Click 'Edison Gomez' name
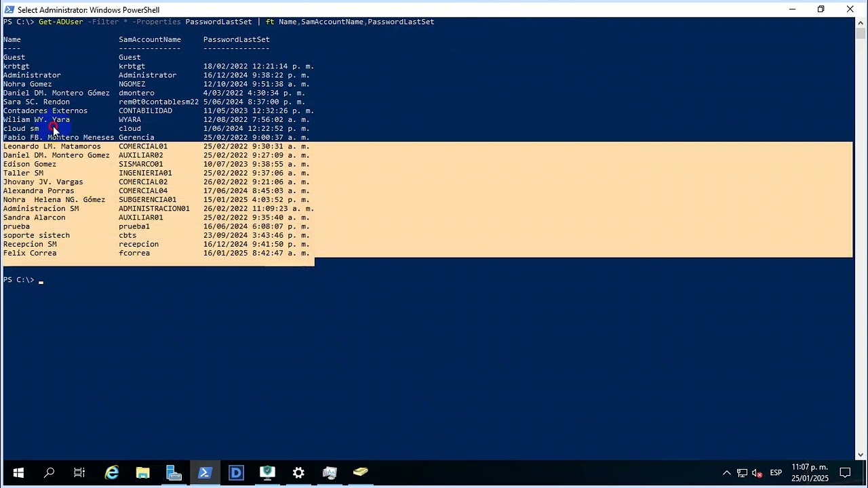 pos(30,164)
